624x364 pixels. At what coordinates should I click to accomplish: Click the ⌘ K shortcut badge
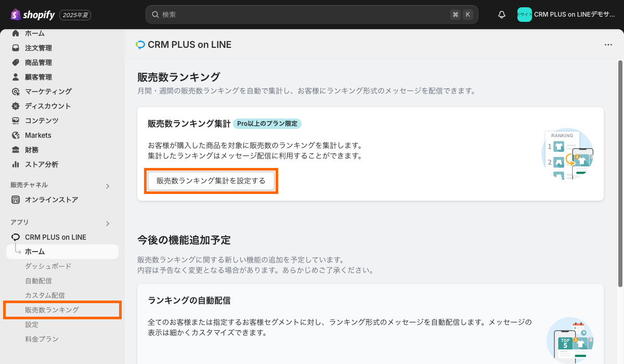462,15
